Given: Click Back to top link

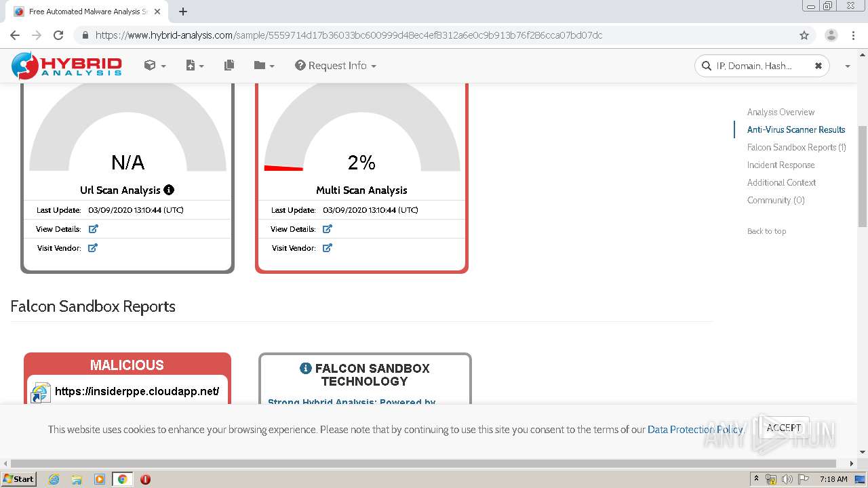Looking at the screenshot, I should pyautogui.click(x=766, y=231).
